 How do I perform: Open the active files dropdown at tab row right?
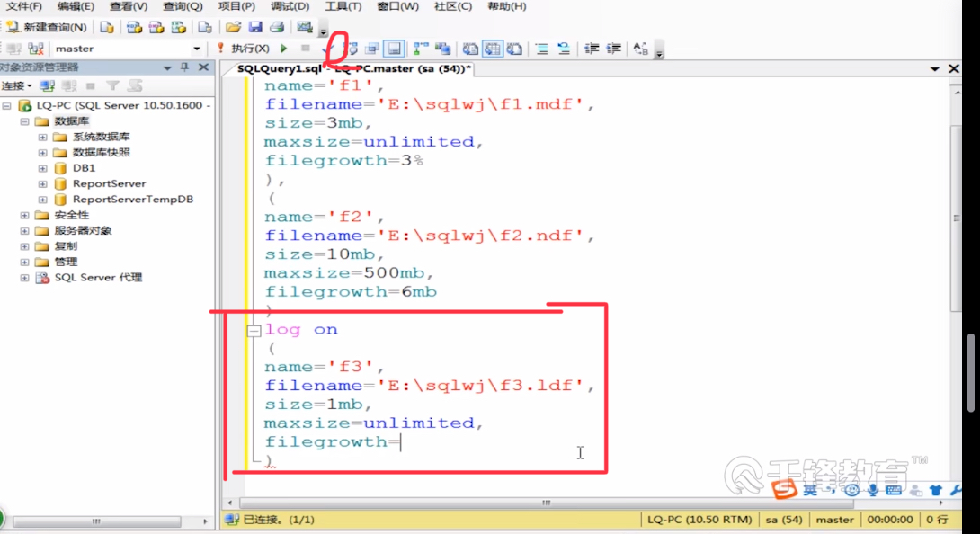tap(934, 69)
